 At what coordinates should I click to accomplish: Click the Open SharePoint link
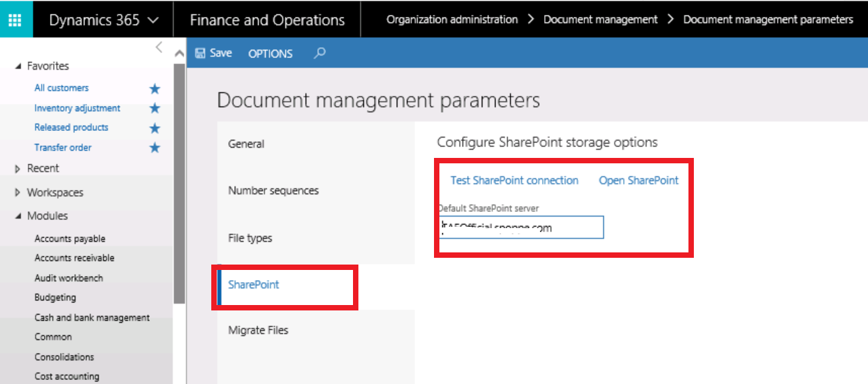pos(639,180)
